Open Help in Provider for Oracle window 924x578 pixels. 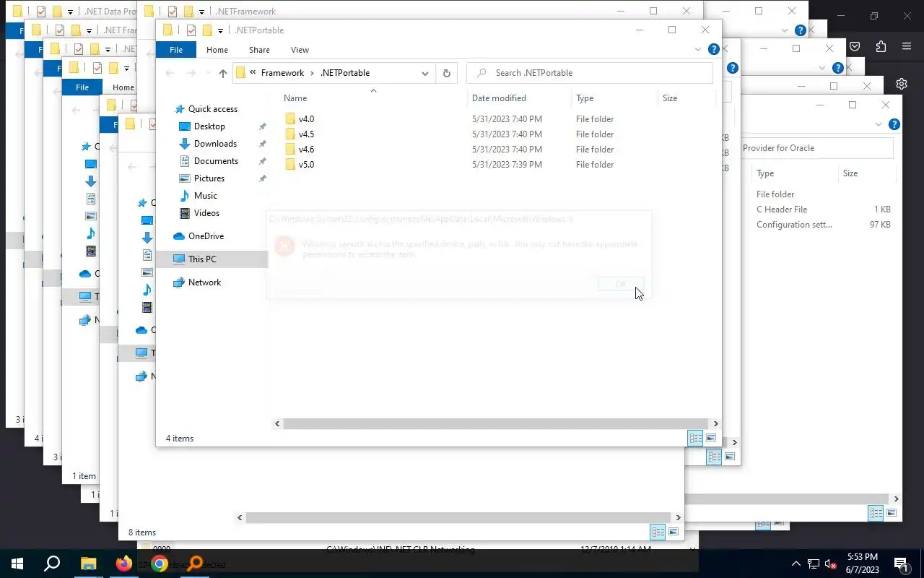click(894, 124)
